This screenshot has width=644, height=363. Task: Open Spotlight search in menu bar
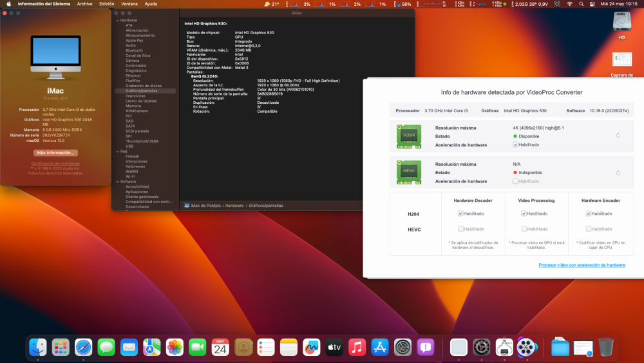[x=581, y=4]
